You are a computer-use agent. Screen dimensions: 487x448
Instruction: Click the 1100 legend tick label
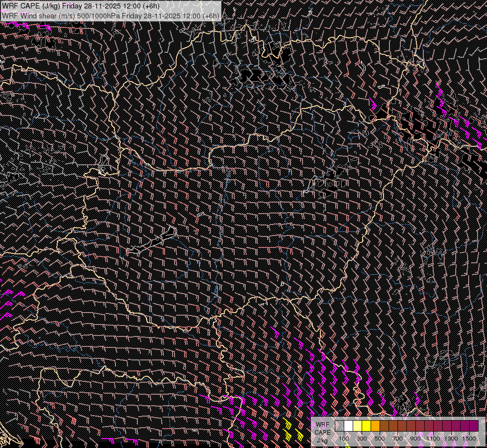[x=433, y=439]
